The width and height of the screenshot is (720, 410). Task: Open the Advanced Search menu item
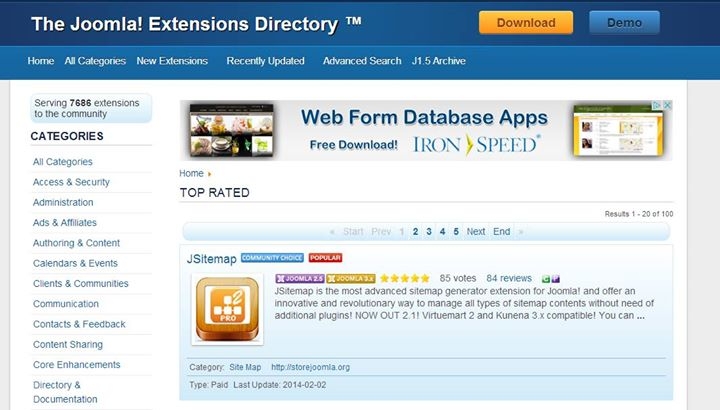pos(362,61)
